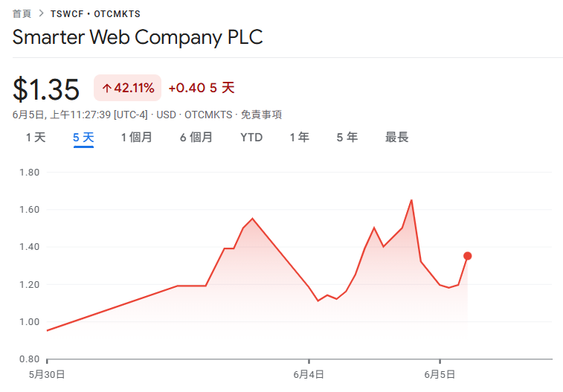Viewport: 563px width, 392px height.
Task: Click the breadcrumb chevron arrow
Action: (42, 14)
